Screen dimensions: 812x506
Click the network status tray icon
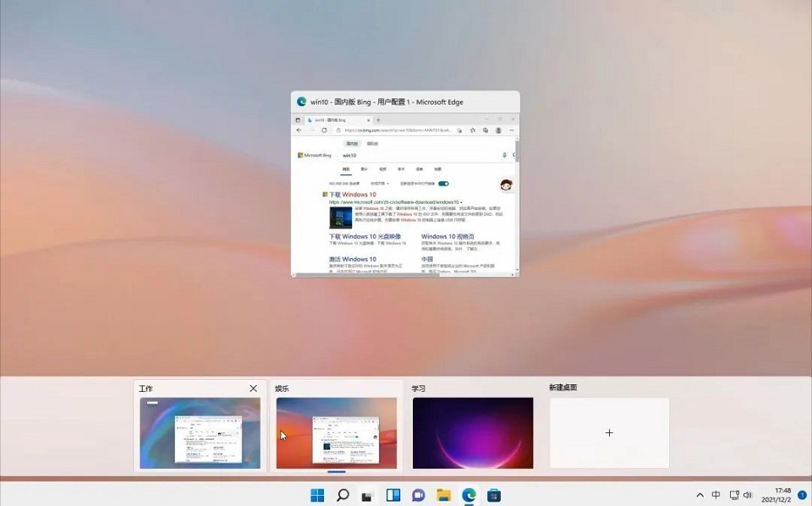(x=732, y=495)
